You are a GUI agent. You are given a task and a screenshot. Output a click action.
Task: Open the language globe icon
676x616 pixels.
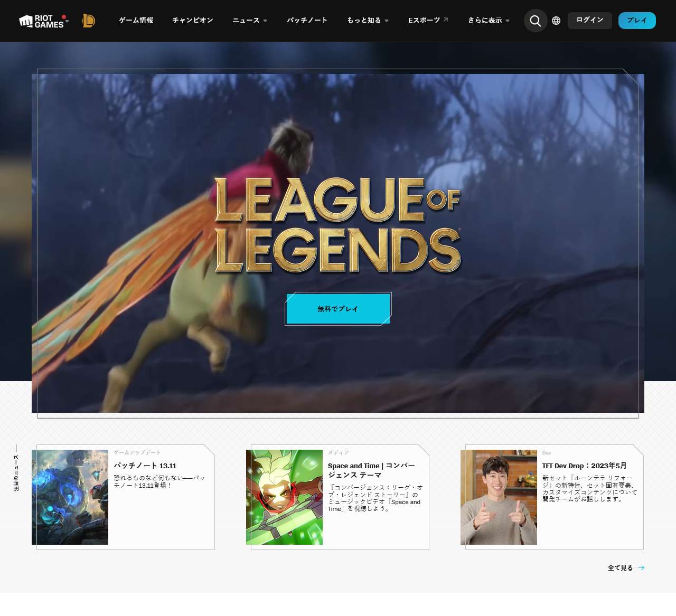pos(556,21)
